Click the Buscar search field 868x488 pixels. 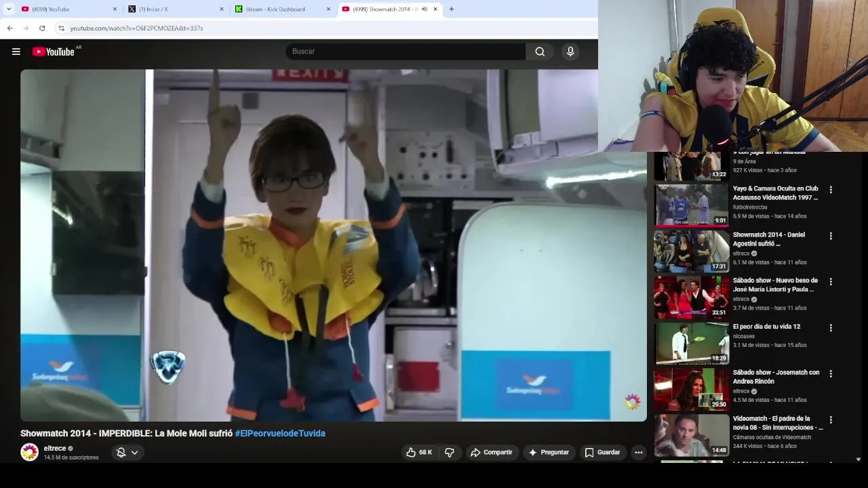[406, 52]
